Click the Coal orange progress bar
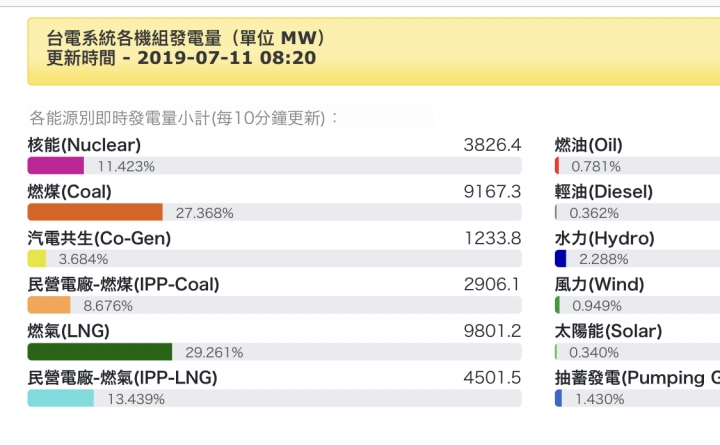 coord(94,212)
